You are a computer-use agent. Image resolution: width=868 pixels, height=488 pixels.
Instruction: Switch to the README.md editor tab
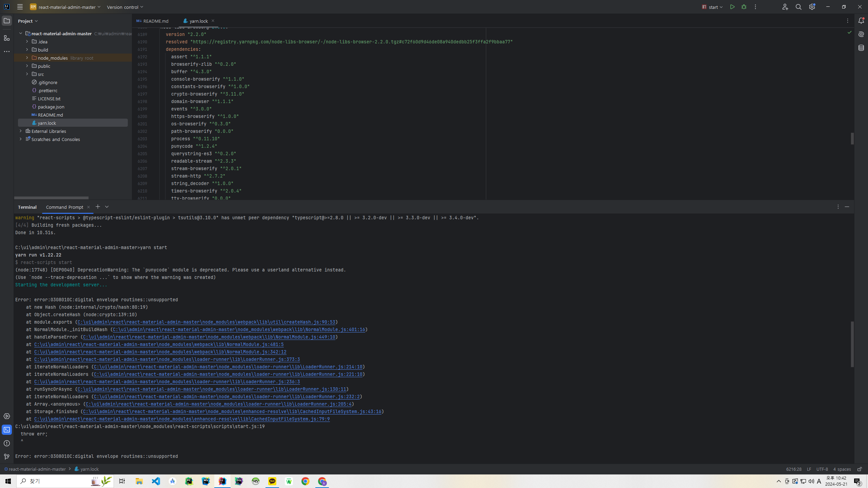[x=153, y=21]
